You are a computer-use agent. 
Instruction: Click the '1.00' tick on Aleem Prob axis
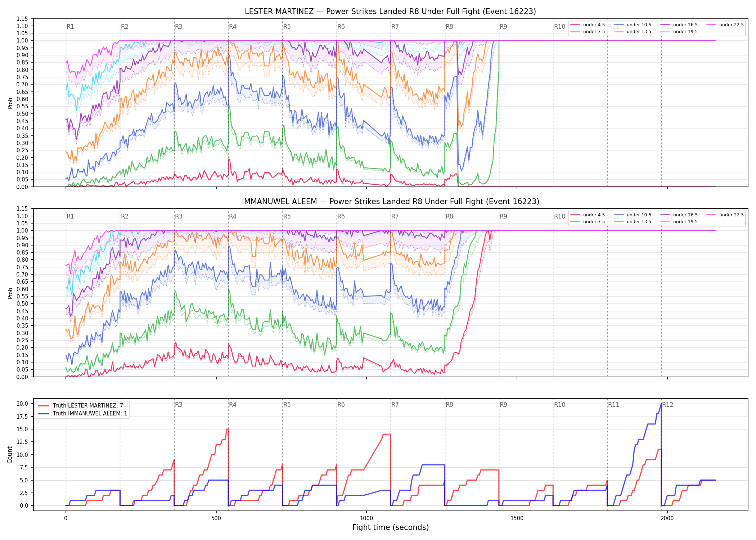click(x=22, y=231)
